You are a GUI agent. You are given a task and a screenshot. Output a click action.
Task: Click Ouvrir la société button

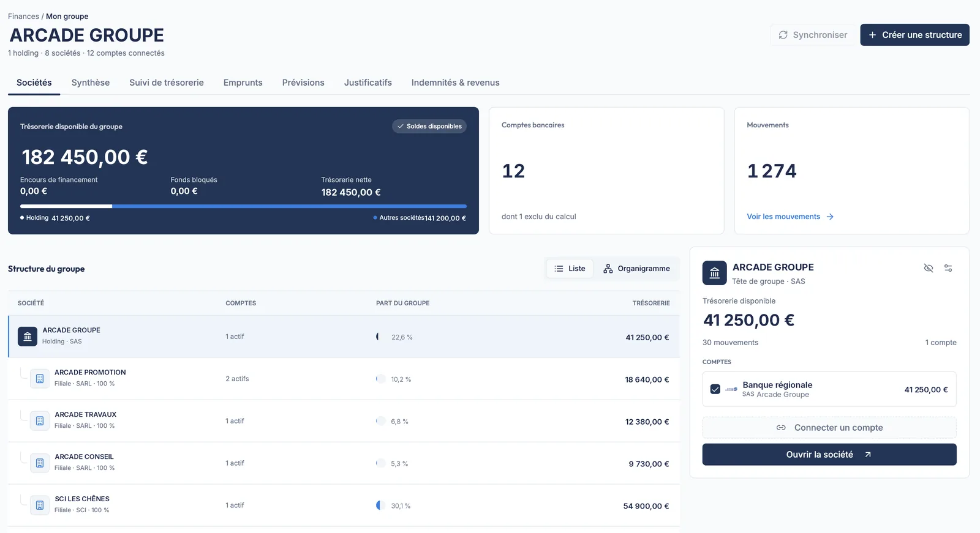[829, 455]
